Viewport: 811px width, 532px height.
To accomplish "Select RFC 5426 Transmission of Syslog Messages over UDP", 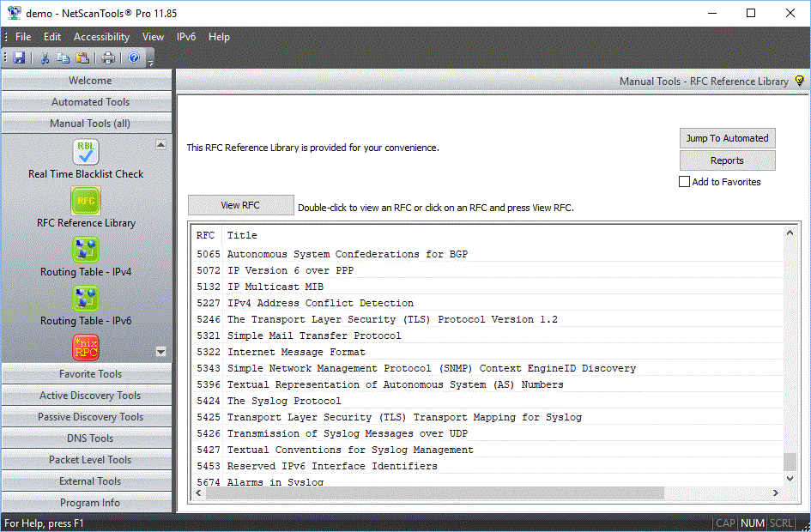I will pos(487,433).
